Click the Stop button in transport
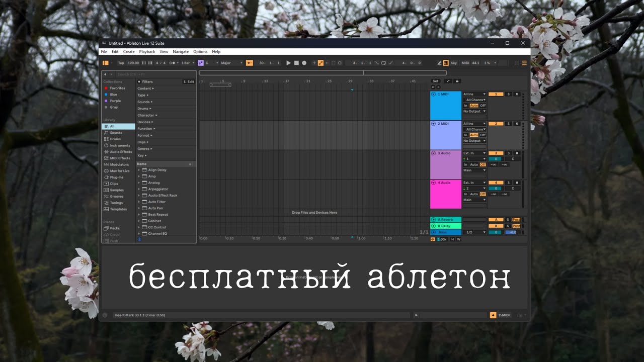 [x=296, y=63]
